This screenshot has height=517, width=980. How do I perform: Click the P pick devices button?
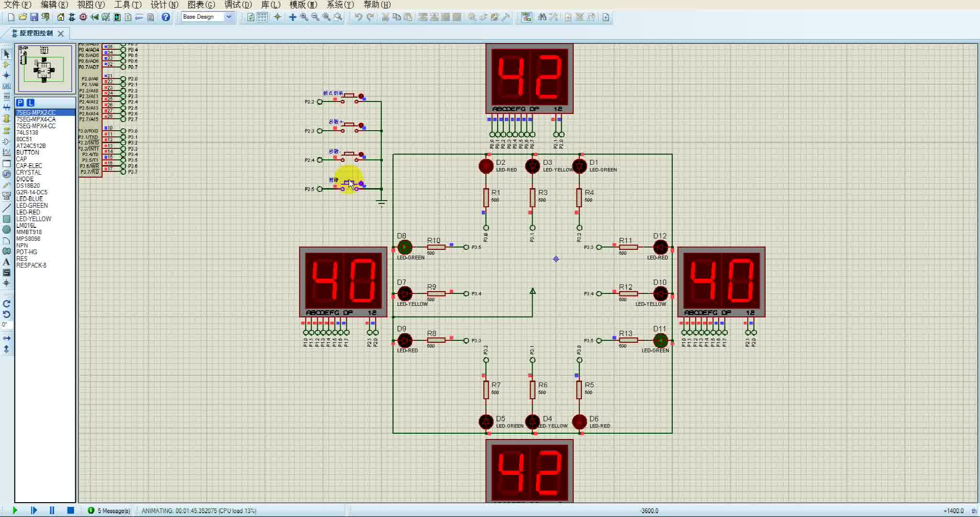tap(20, 102)
